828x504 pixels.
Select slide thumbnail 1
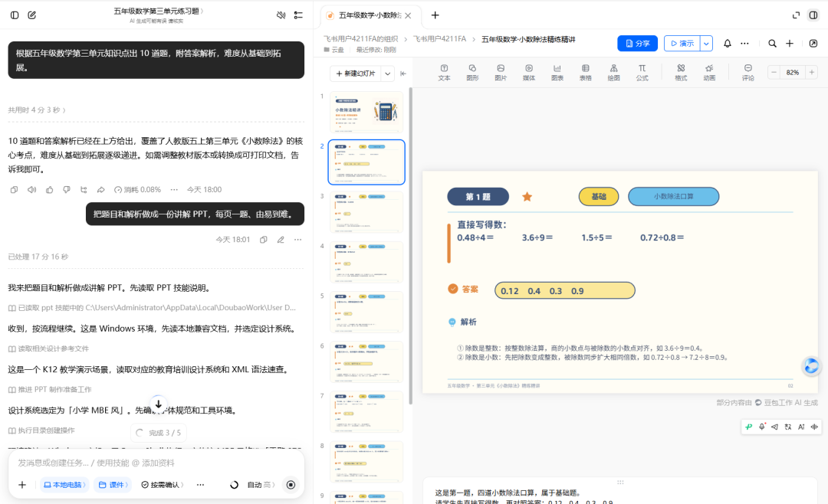[x=366, y=112]
